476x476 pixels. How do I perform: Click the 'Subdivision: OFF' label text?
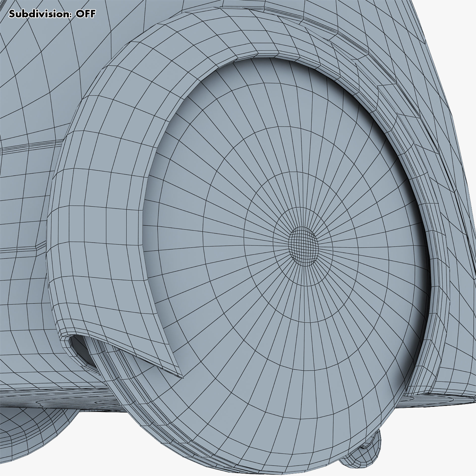coord(52,14)
